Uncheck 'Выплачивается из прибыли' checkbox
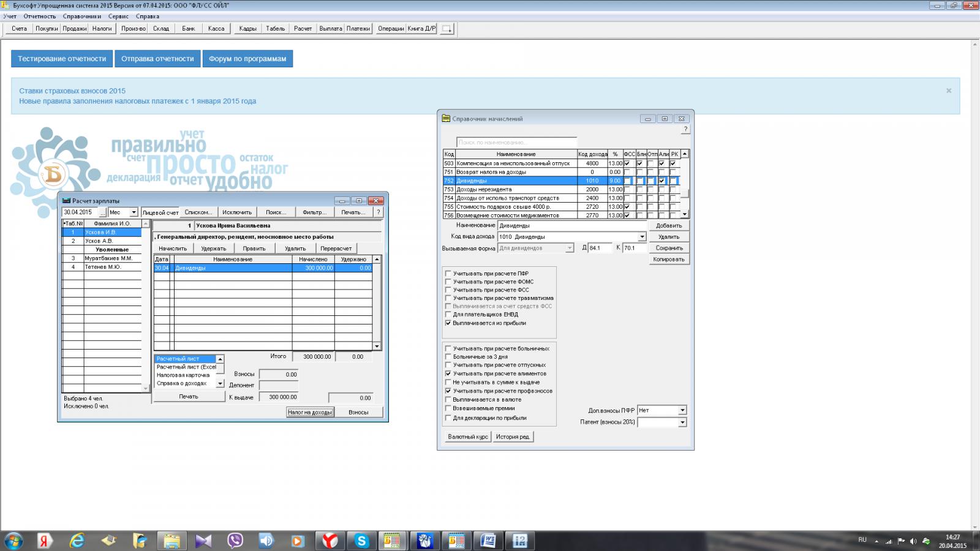Screen dimensions: 980x551 448,323
